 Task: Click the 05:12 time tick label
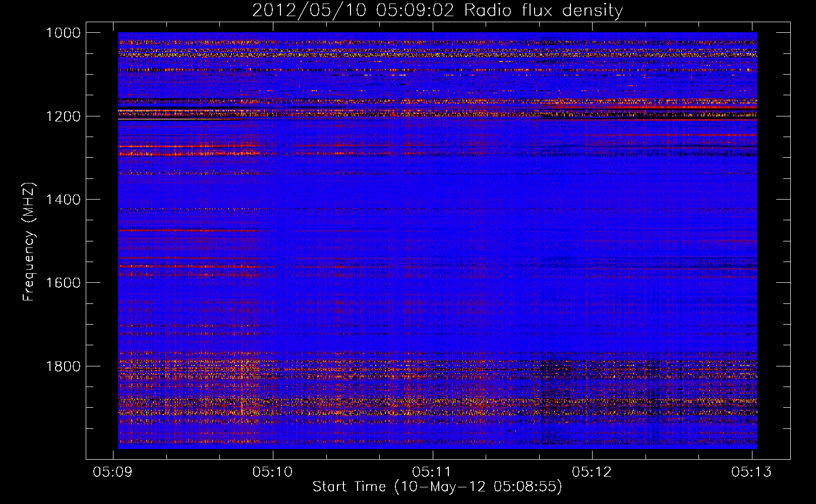(x=592, y=472)
